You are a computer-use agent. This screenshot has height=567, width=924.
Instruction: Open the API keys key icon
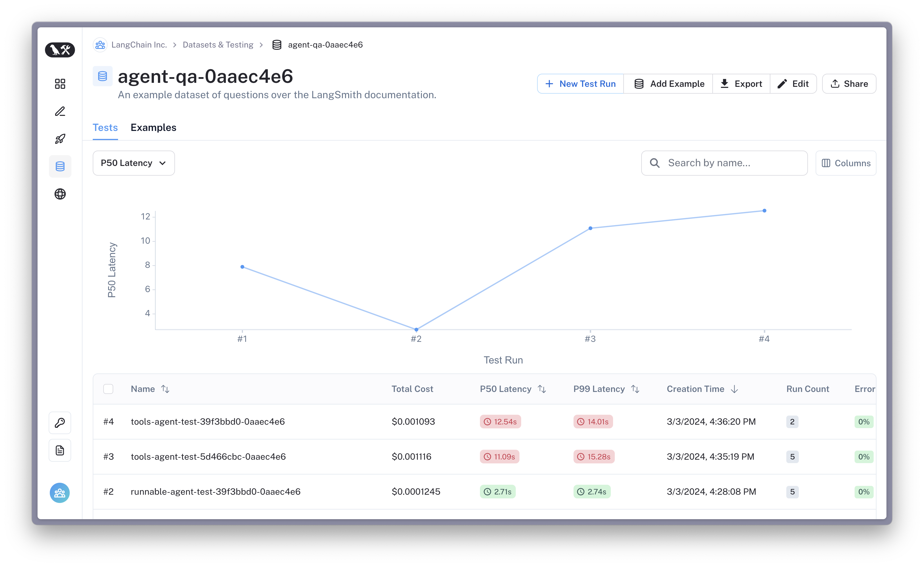tap(60, 423)
